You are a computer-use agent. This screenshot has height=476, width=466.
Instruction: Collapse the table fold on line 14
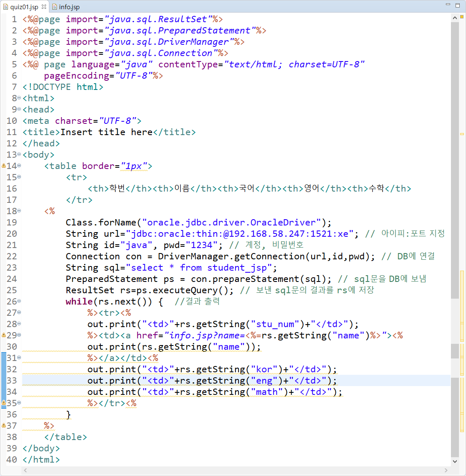(19, 166)
